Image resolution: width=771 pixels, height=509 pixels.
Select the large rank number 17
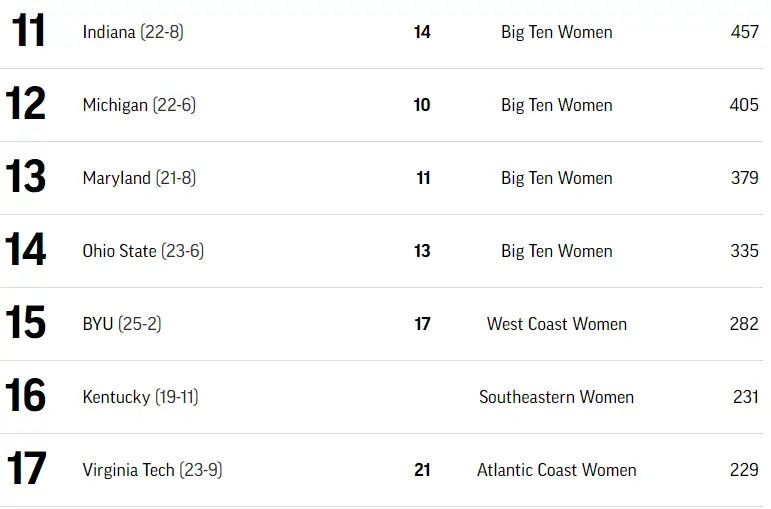tap(26, 470)
